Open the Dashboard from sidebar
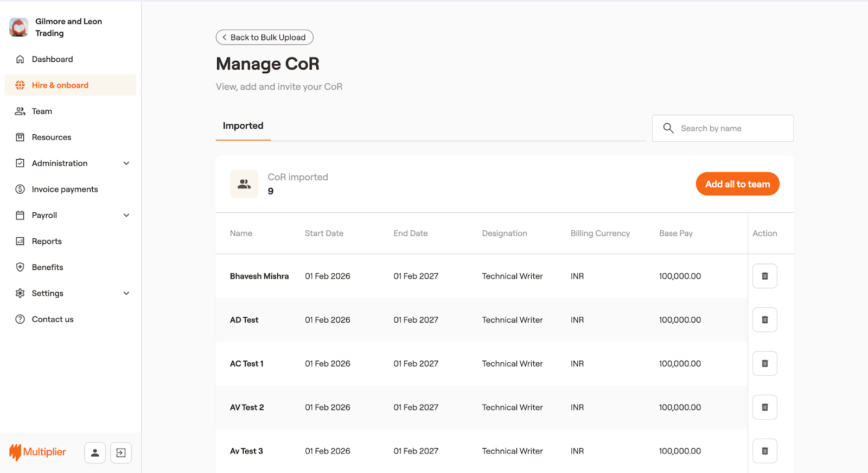Screen dimensions: 868x473 tap(52, 59)
